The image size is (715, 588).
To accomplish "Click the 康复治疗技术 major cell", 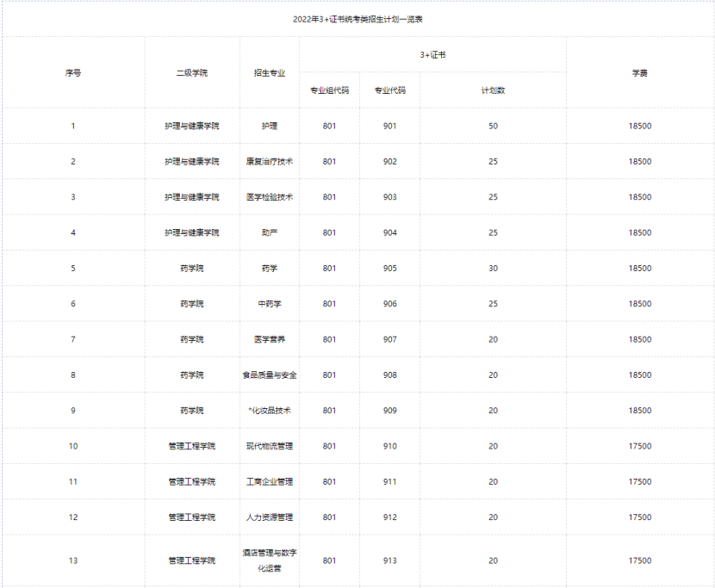I will [270, 161].
